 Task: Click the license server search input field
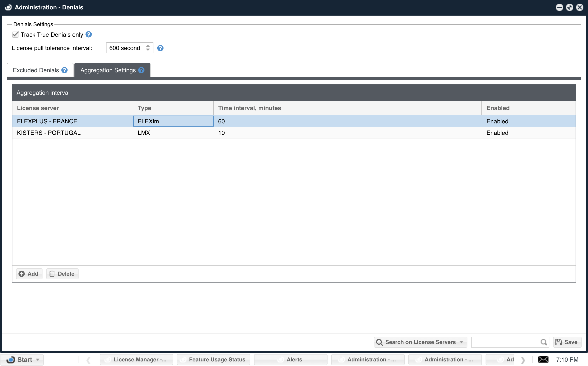click(x=505, y=342)
